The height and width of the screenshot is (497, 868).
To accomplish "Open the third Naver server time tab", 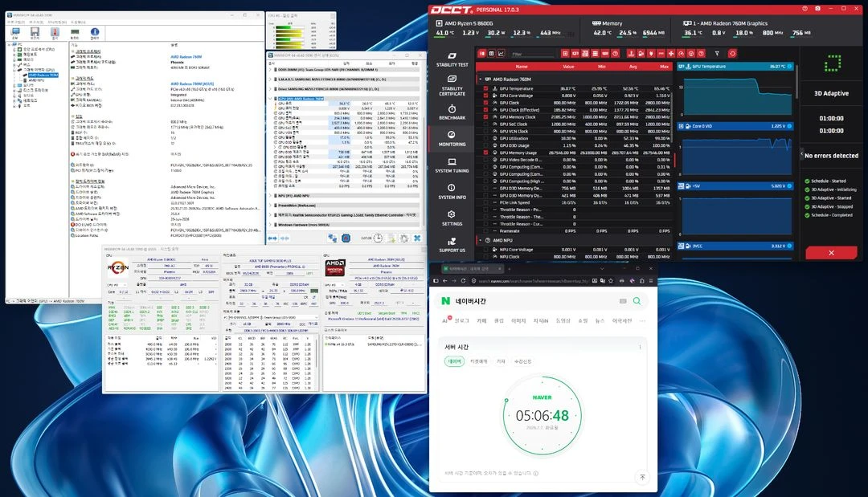I will pyautogui.click(x=501, y=361).
